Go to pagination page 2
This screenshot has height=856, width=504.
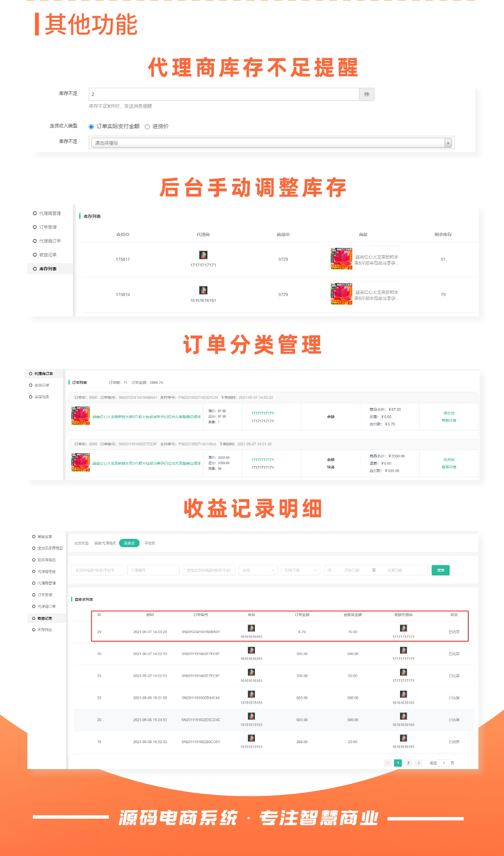[x=408, y=763]
